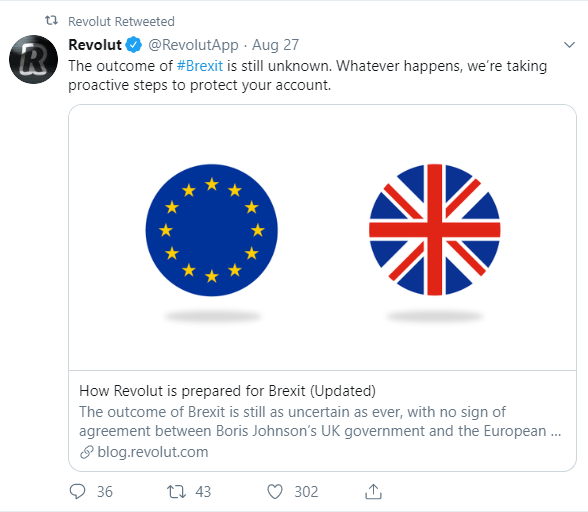Image resolution: width=588 pixels, height=512 pixels.
Task: Click the reply count 36
Action: coord(105,492)
